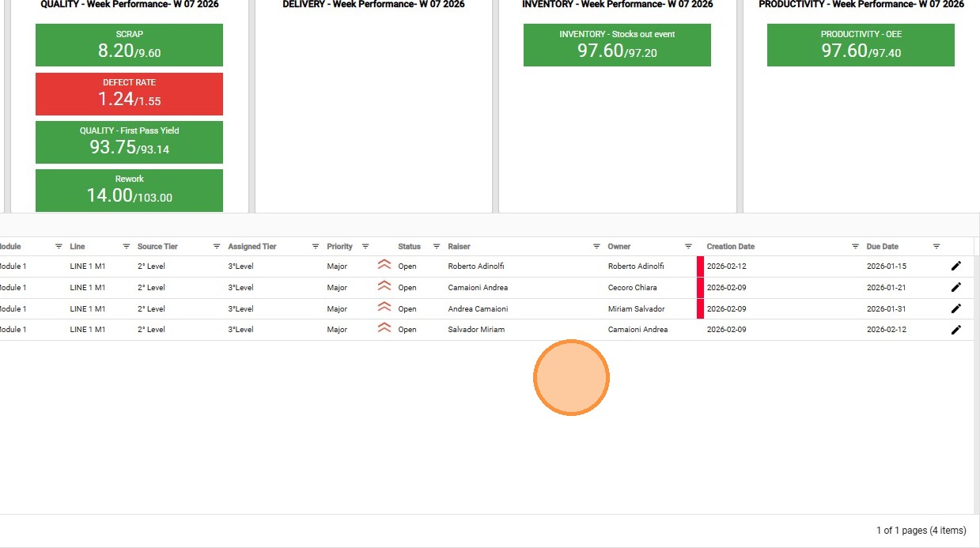Click the red overdue flag on Cecoro Chiara's row
980x548 pixels.
700,288
